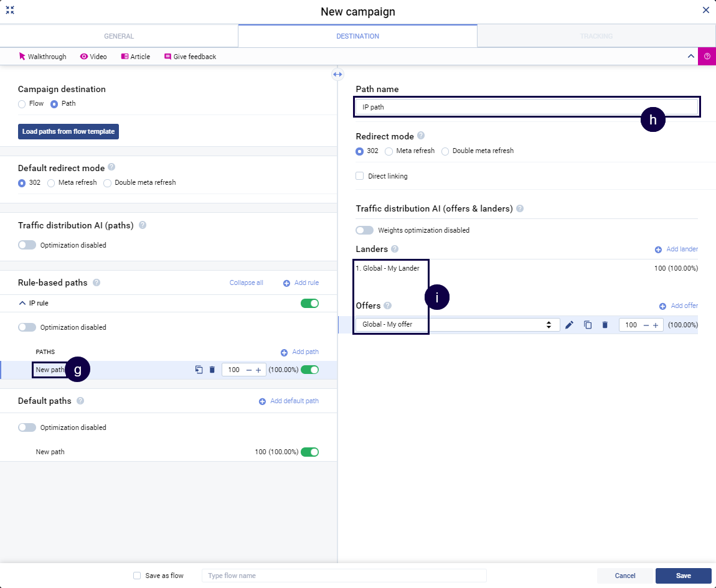716x588 pixels.
Task: Switch to the General tab
Action: pyautogui.click(x=119, y=36)
